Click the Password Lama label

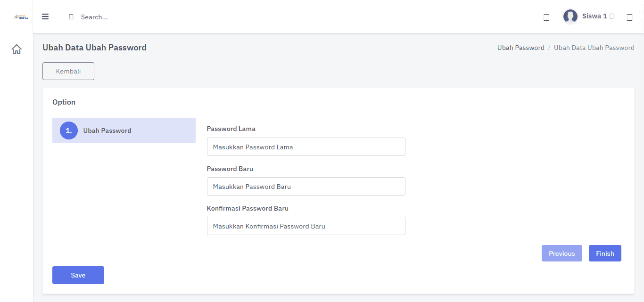pyautogui.click(x=231, y=129)
